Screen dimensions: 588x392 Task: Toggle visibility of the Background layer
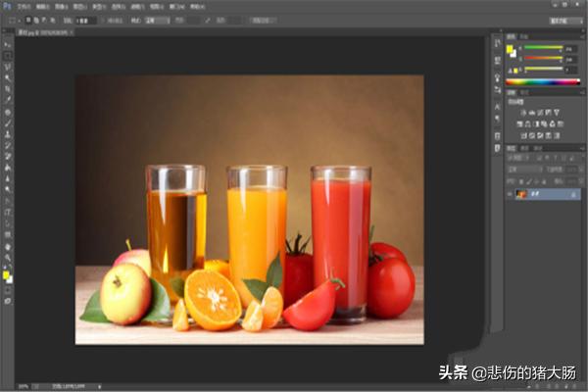(509, 195)
